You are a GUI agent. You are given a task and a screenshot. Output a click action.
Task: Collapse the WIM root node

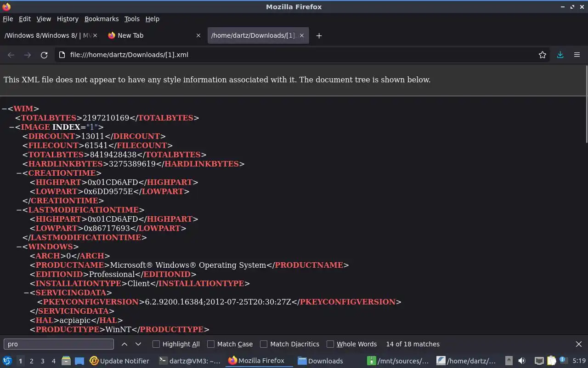pos(4,109)
